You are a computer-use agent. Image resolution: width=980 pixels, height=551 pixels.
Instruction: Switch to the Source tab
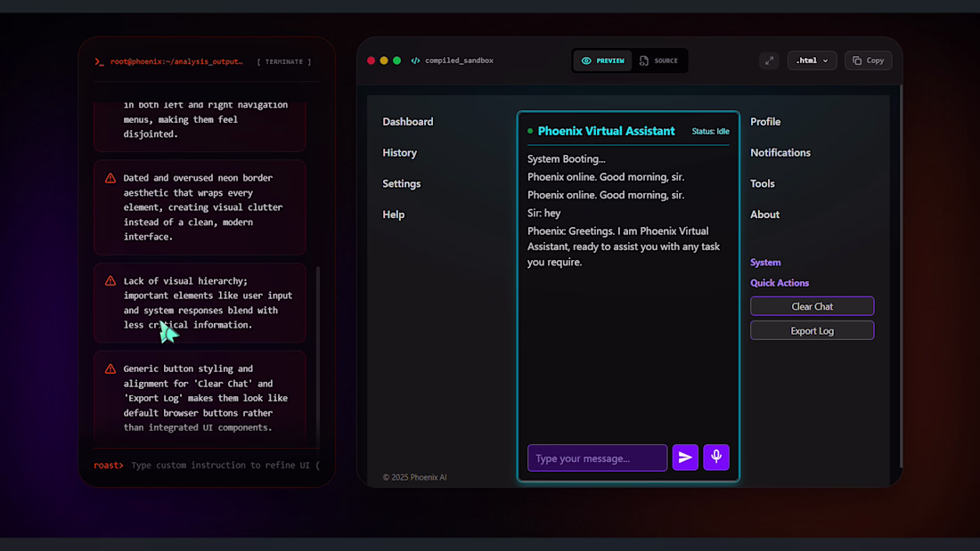tap(658, 61)
